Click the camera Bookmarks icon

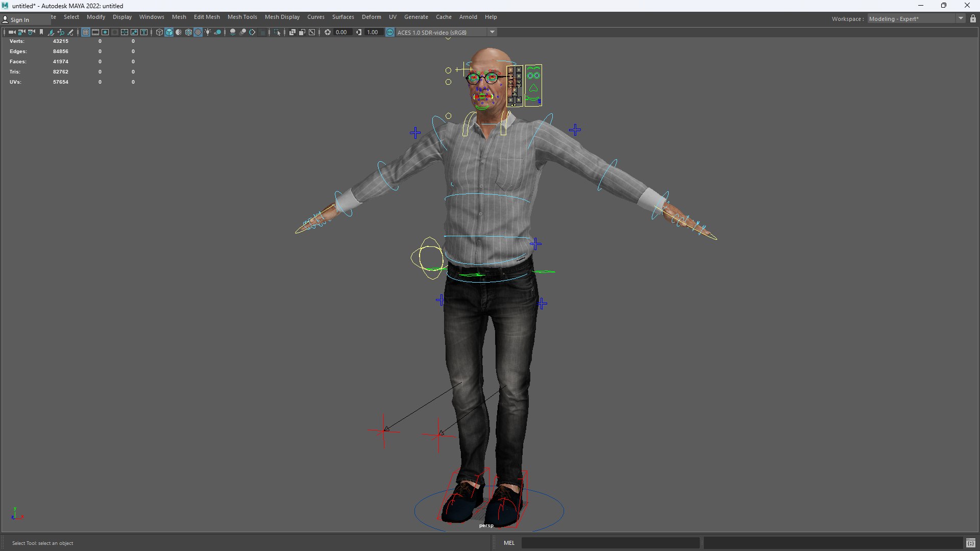[41, 32]
